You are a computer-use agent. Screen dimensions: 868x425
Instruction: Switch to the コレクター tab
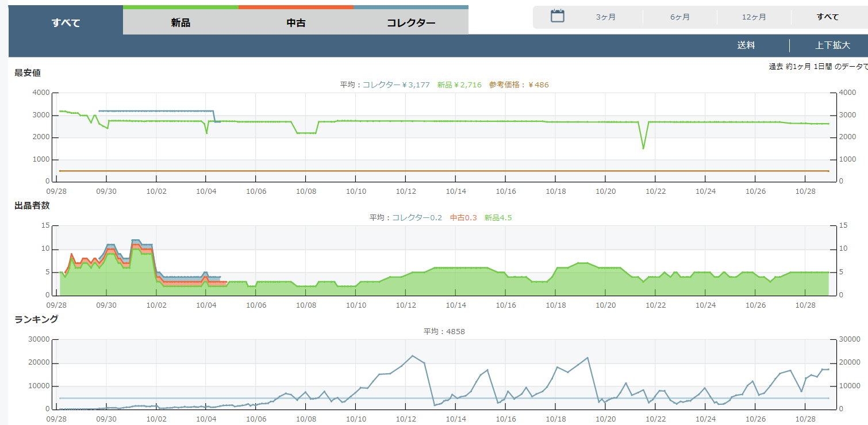click(410, 23)
